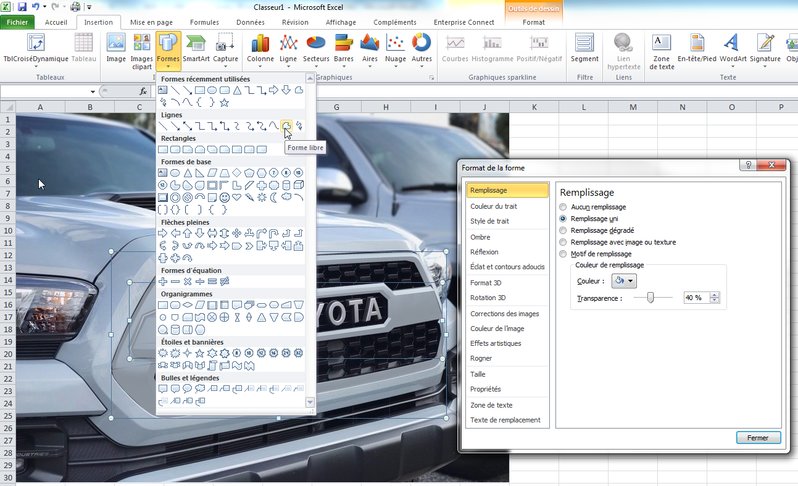Insert a Nuage scatter chart
This screenshot has width=798, height=486.
[395, 49]
